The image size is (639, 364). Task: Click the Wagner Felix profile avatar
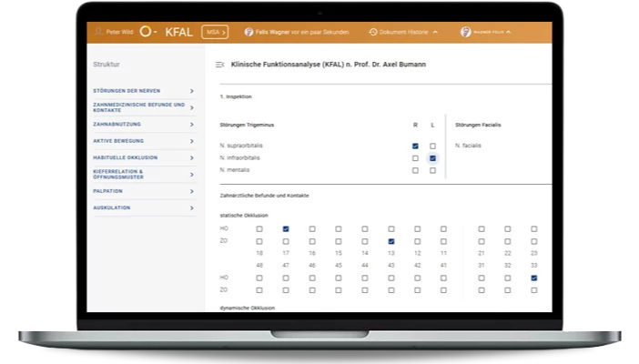pyautogui.click(x=465, y=32)
